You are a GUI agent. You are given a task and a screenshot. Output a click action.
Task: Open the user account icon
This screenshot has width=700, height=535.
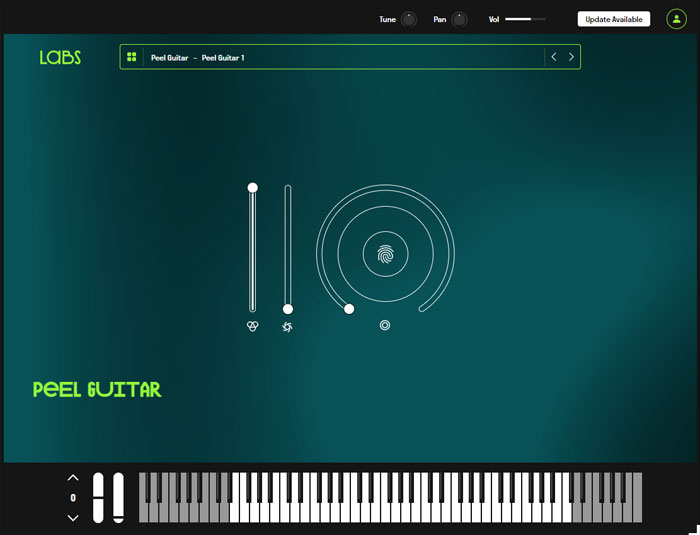coord(676,19)
